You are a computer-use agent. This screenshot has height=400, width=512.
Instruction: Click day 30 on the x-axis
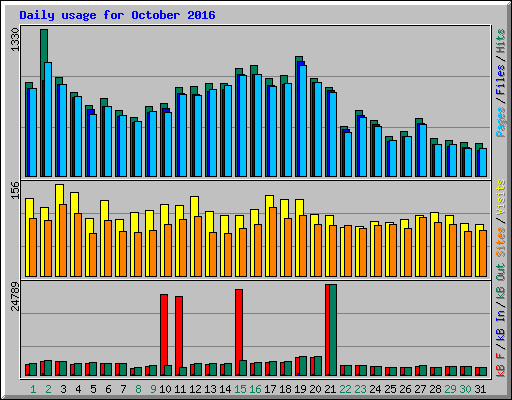point(465,389)
